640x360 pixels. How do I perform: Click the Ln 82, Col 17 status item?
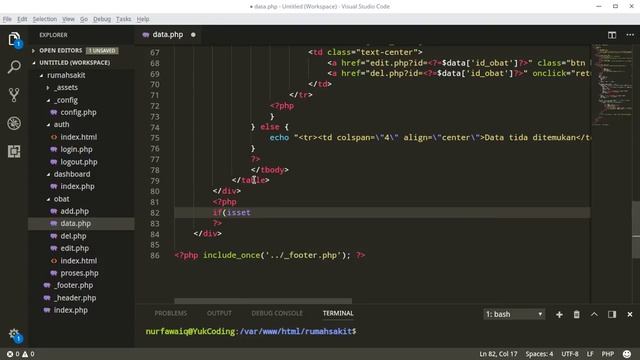coord(498,354)
